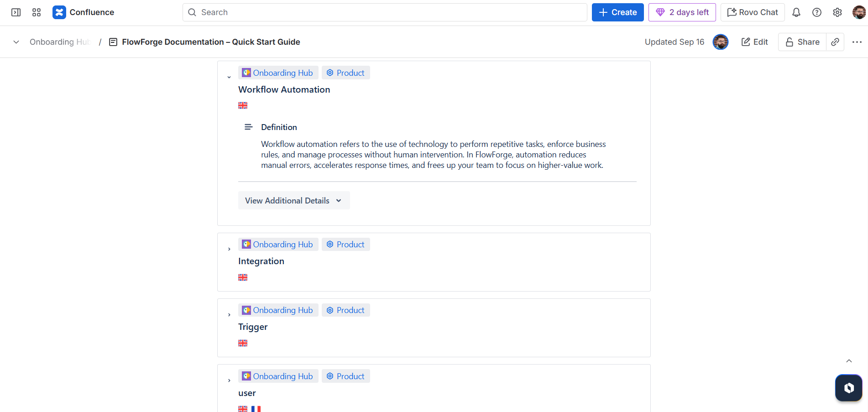Select the English flag under Trigger
This screenshot has width=868, height=412.
click(242, 343)
